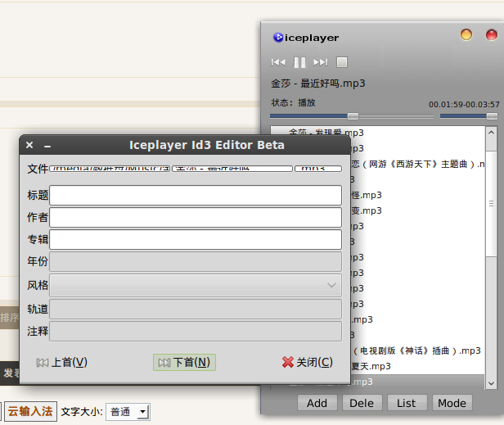Screen dimensions: 504x425
Task: Click the 上首(V) previous song button
Action: [x=61, y=363]
